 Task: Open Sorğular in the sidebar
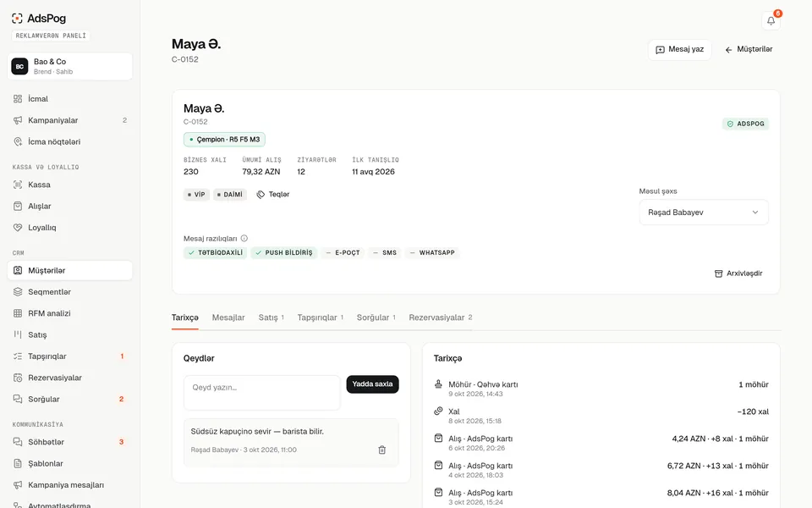[70, 399]
